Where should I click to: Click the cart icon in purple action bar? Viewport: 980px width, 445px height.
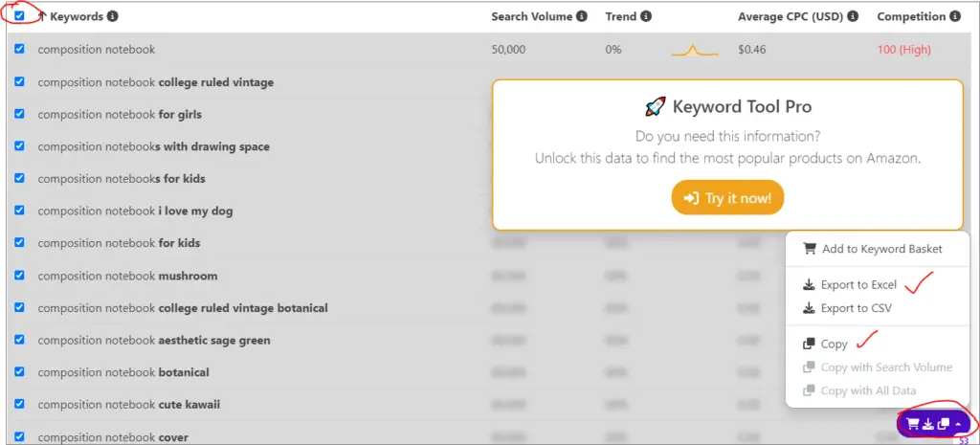coord(912,424)
